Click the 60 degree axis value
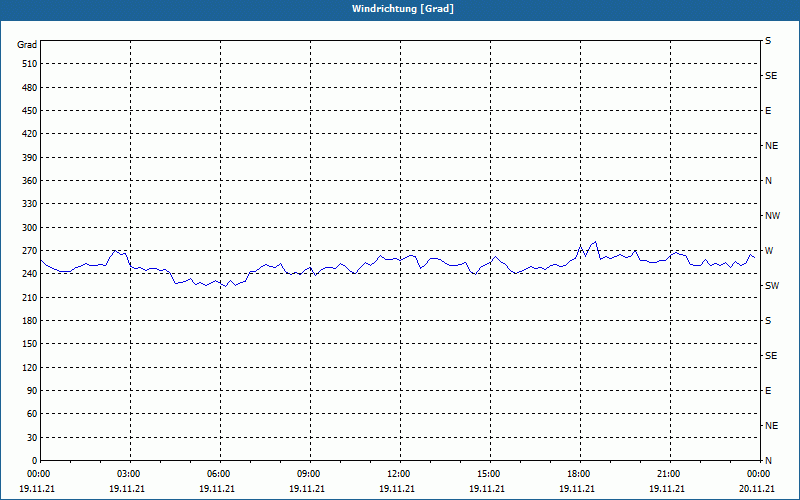 tap(32, 414)
